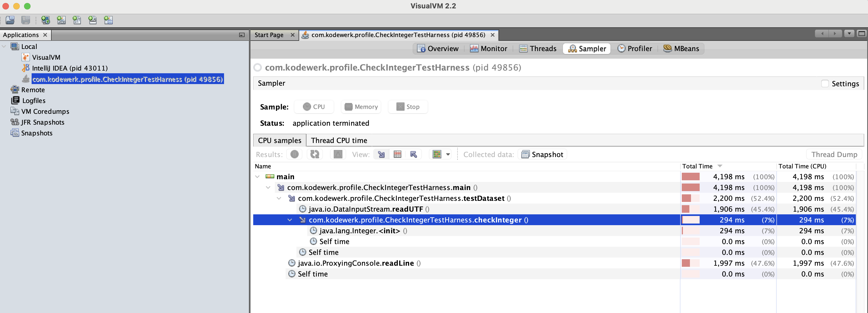The height and width of the screenshot is (313, 868).
Task: Click the Load Snapshot folder icon
Action: pos(10,20)
